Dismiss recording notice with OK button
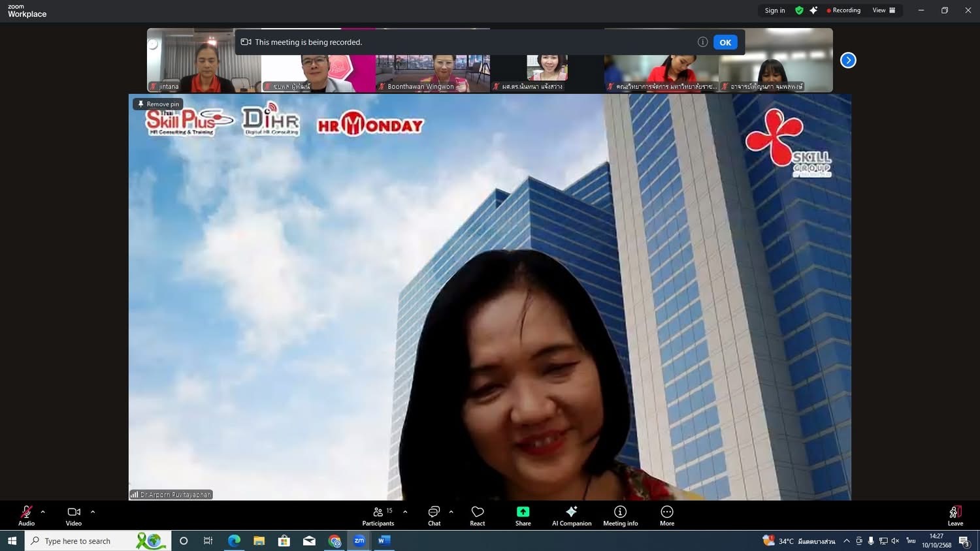The height and width of the screenshot is (551, 980). coord(725,42)
